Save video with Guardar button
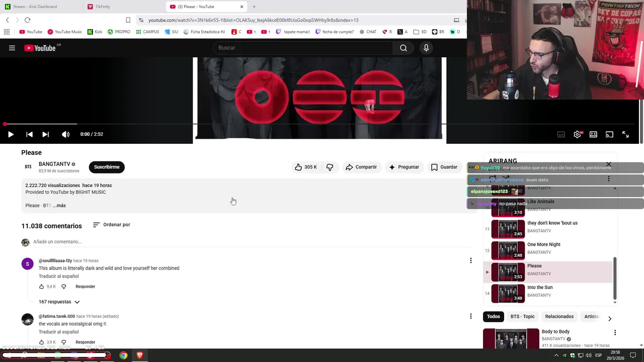644x362 pixels. coord(444,167)
